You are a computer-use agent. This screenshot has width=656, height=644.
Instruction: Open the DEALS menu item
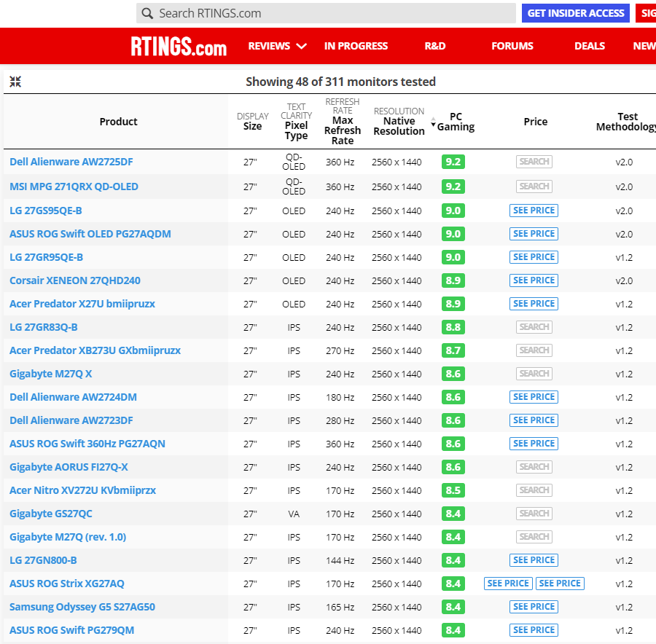[590, 46]
